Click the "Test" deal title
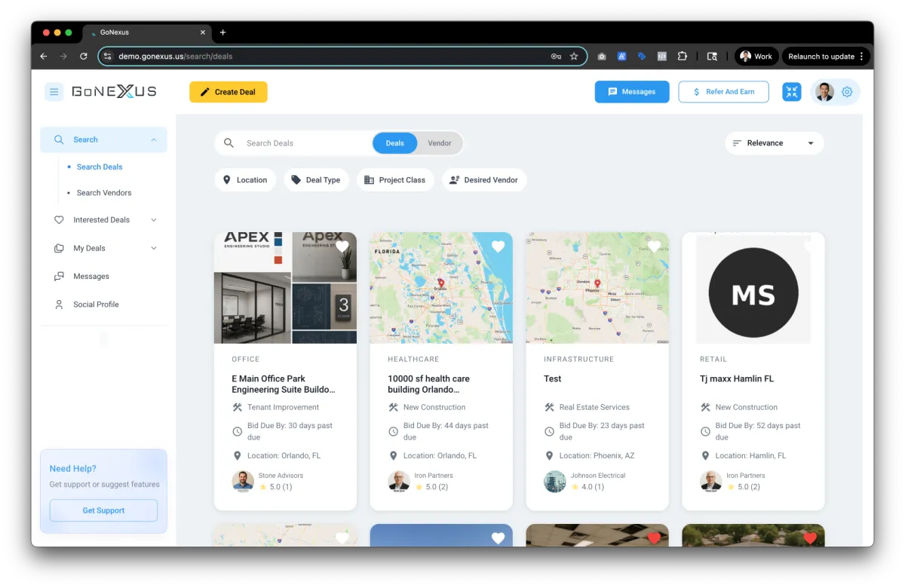The width and height of the screenshot is (905, 588). click(x=553, y=379)
